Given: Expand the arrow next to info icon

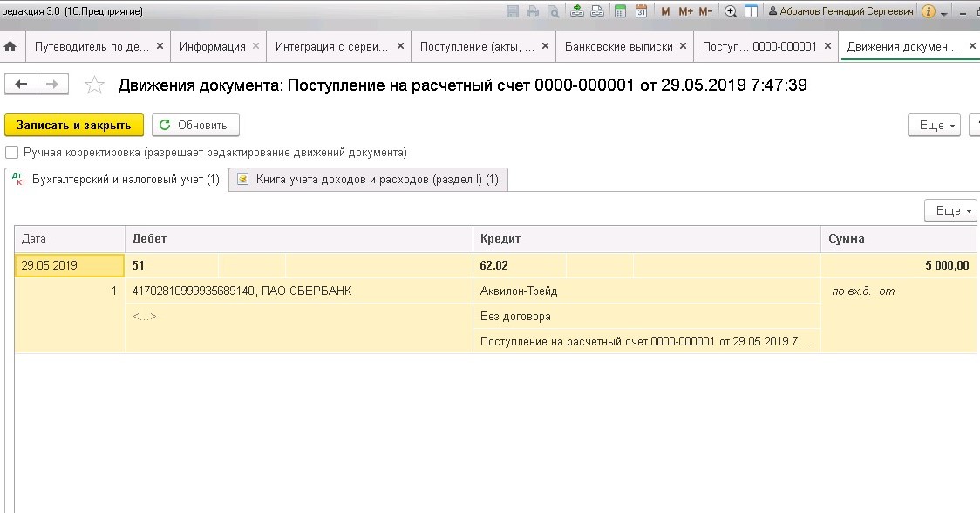Looking at the screenshot, I should point(944,13).
